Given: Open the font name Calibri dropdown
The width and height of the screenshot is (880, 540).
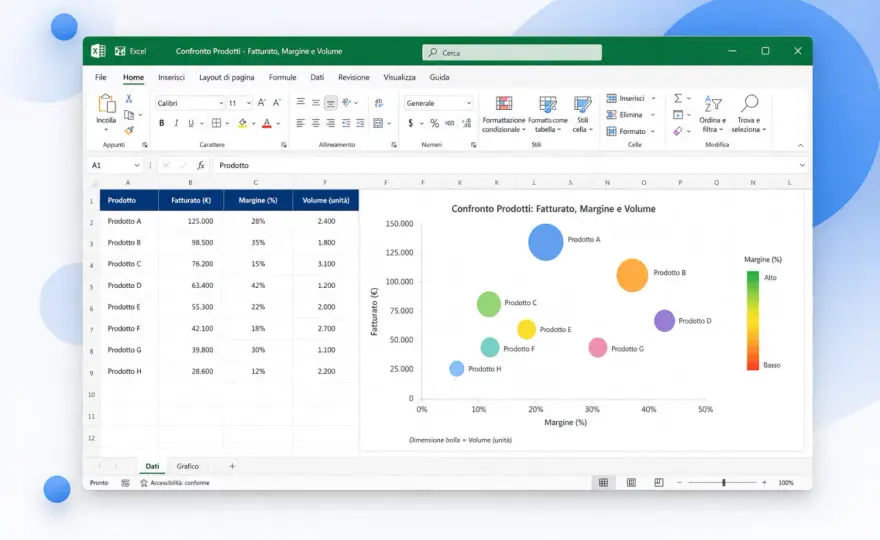Looking at the screenshot, I should click(x=221, y=103).
